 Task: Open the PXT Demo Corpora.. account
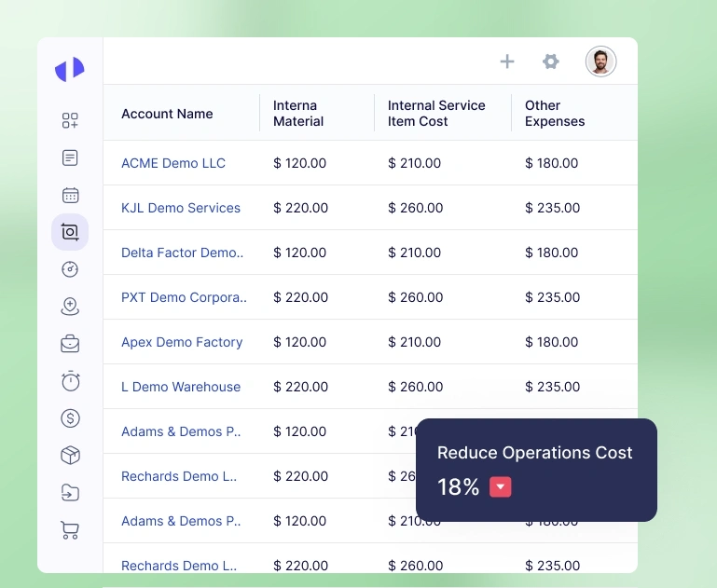coord(184,297)
